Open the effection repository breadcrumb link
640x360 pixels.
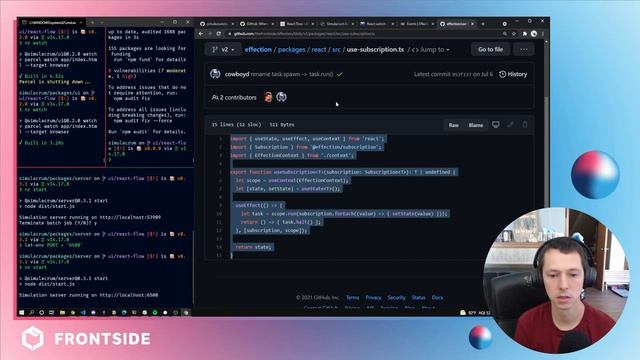tap(258, 49)
